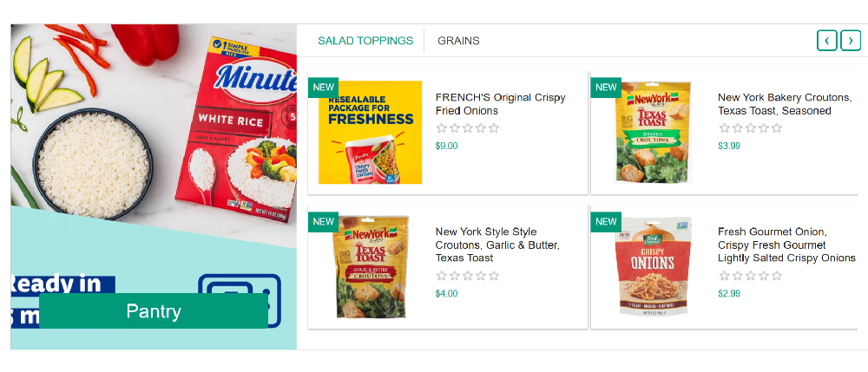The image size is (868, 372).
Task: Rate FRENCH'S Fried Onions five stars
Action: pyautogui.click(x=494, y=128)
